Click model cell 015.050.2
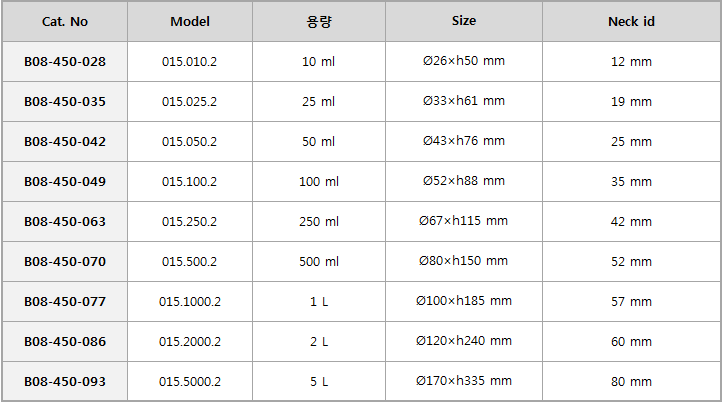 tap(190, 142)
